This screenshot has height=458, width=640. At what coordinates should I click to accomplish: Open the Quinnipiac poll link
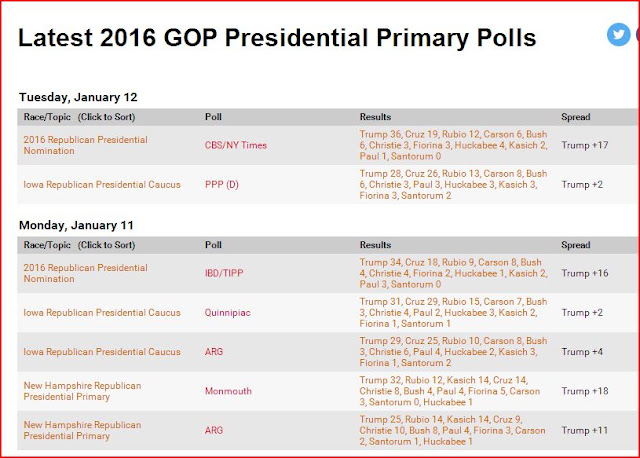(228, 313)
